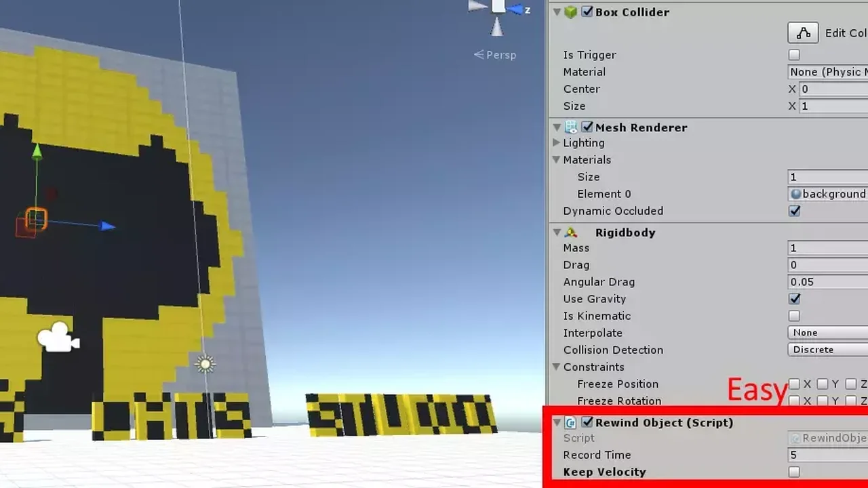The width and height of the screenshot is (868, 488).
Task: Click the Keep Velocity label
Action: [604, 472]
